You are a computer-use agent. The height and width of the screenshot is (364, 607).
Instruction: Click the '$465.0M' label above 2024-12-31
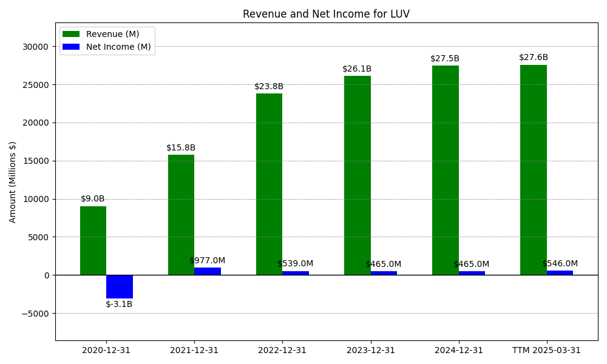[472, 264]
